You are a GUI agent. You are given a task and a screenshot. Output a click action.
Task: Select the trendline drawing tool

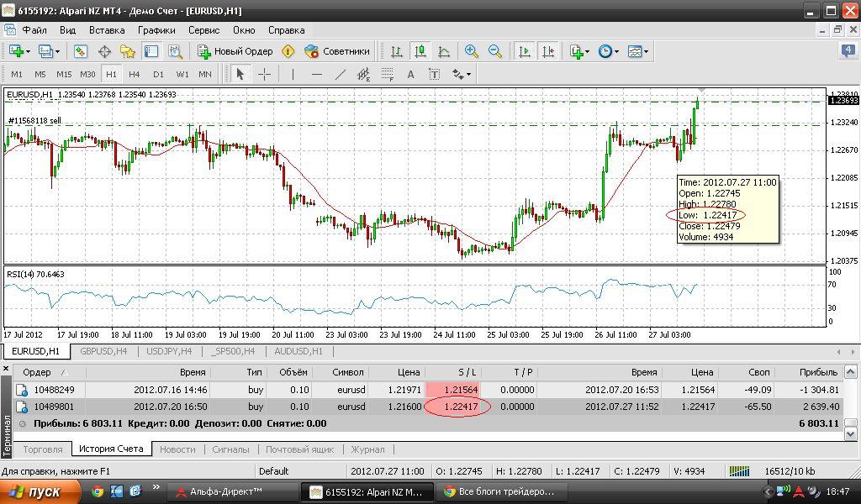(341, 74)
